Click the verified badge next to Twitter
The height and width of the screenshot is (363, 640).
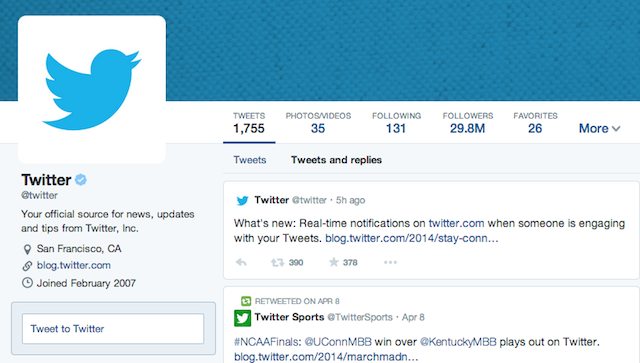pyautogui.click(x=81, y=180)
